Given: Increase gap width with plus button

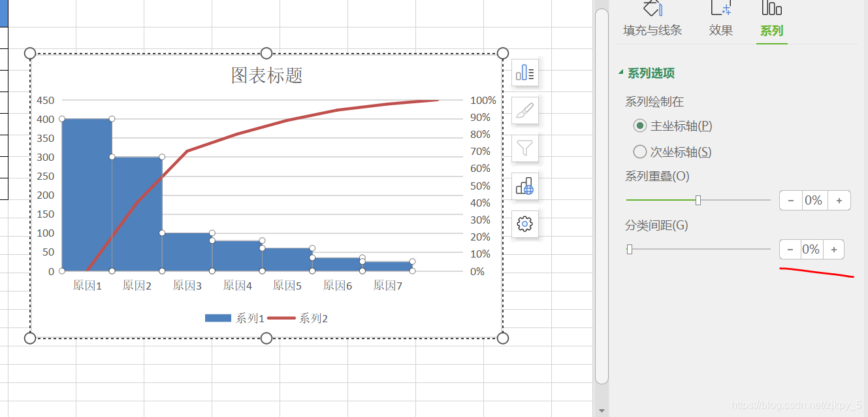Looking at the screenshot, I should pyautogui.click(x=833, y=250).
